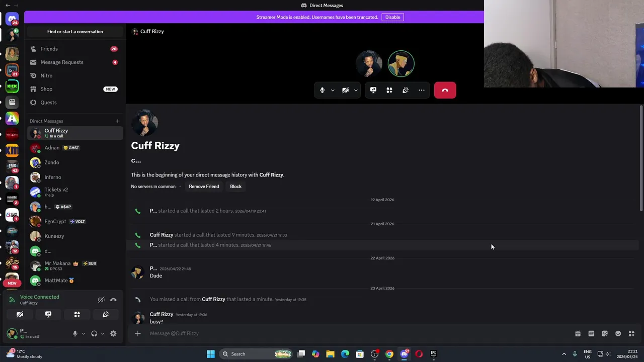Open Shop page

(75, 89)
